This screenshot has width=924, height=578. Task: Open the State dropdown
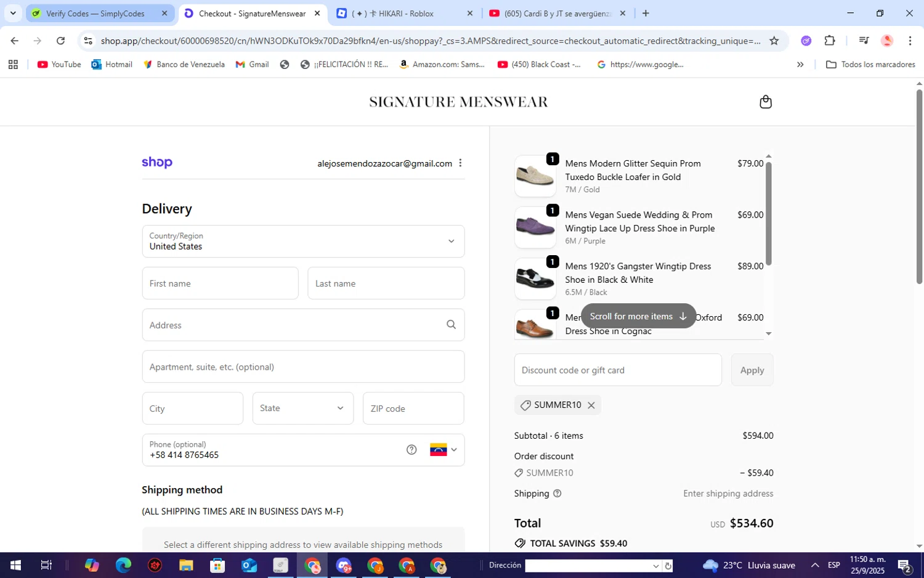coord(303,408)
